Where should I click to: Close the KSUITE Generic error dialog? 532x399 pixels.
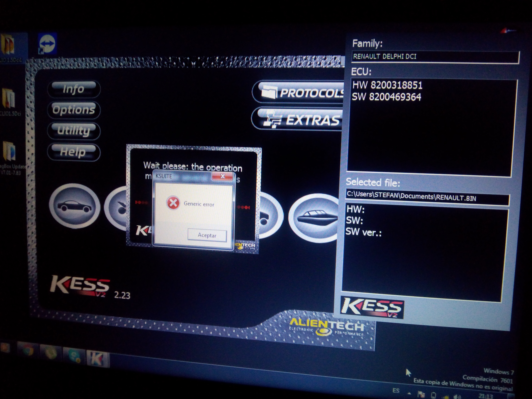[x=222, y=176]
